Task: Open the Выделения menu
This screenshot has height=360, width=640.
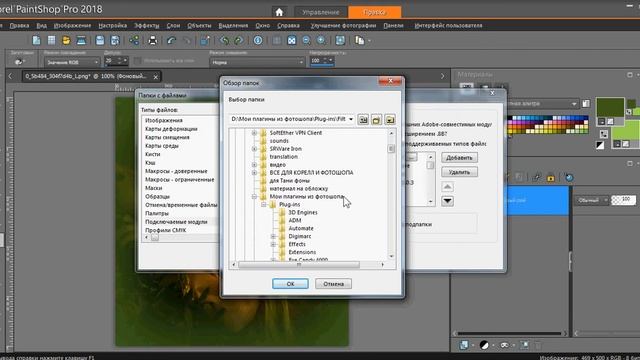Action: [x=233, y=25]
